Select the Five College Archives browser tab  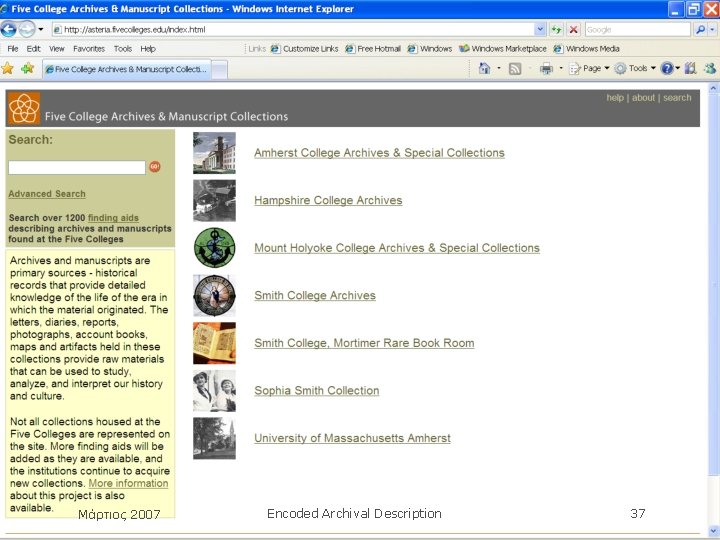127,69
